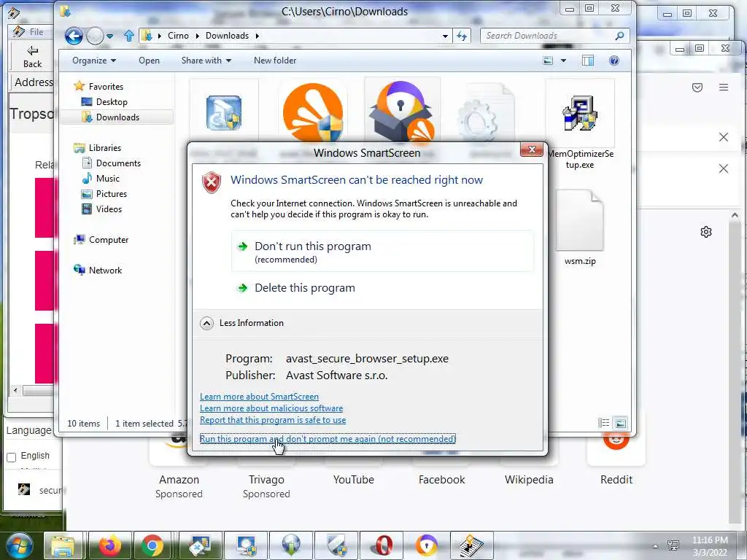Switch to details view icon in status bar

pyautogui.click(x=603, y=423)
